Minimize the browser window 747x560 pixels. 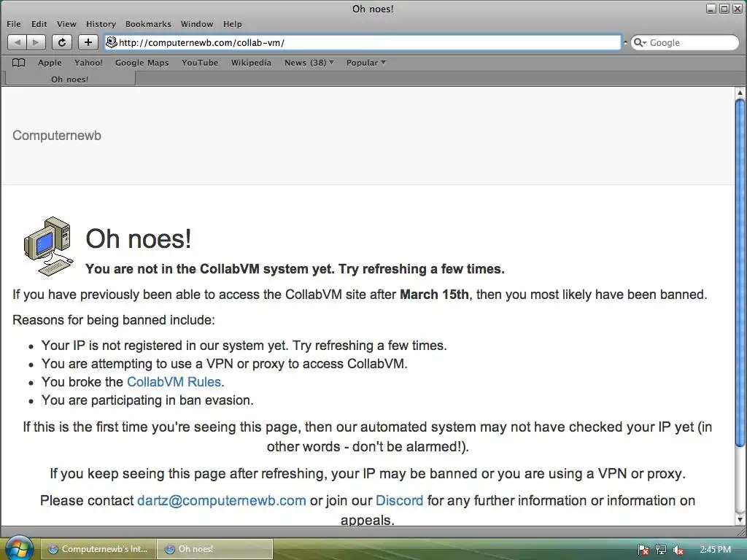click(x=711, y=9)
